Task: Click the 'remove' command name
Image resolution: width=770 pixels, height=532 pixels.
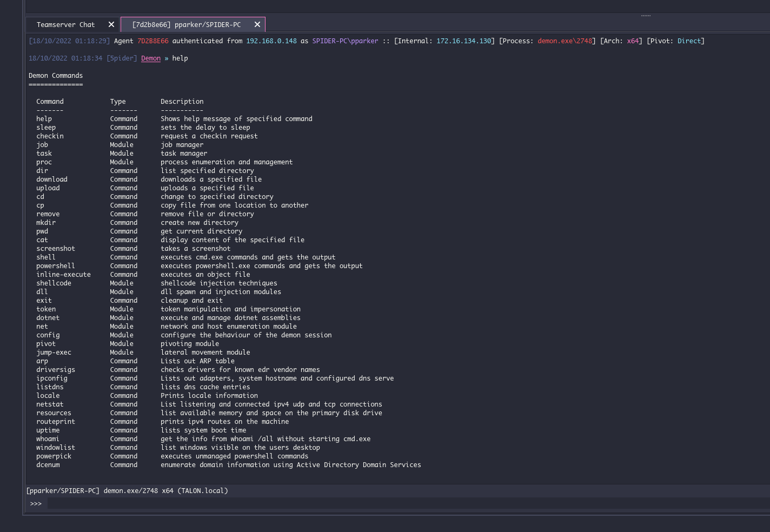Action: tap(48, 214)
